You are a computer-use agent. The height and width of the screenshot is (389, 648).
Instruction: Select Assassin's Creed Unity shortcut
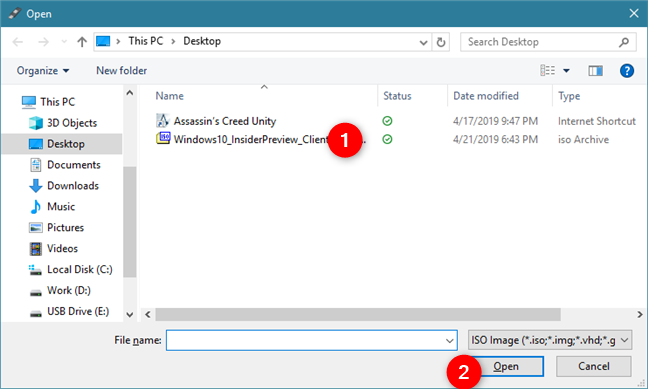[x=224, y=121]
